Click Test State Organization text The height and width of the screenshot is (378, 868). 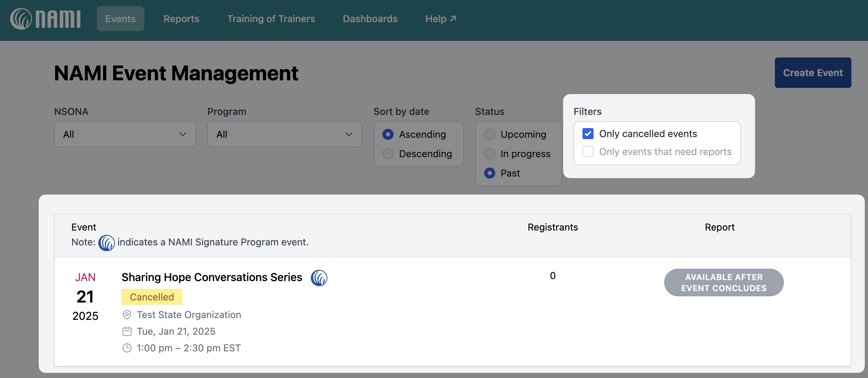tap(189, 315)
